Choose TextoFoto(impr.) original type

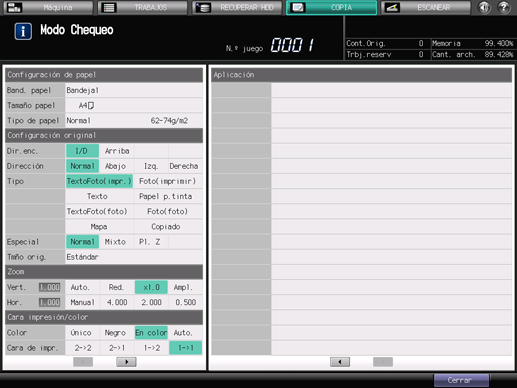pos(99,181)
